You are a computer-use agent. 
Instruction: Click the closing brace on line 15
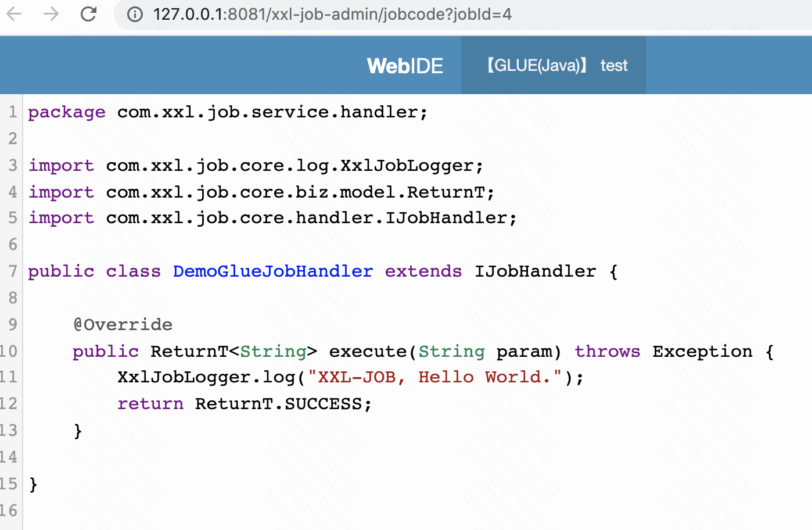(33, 484)
